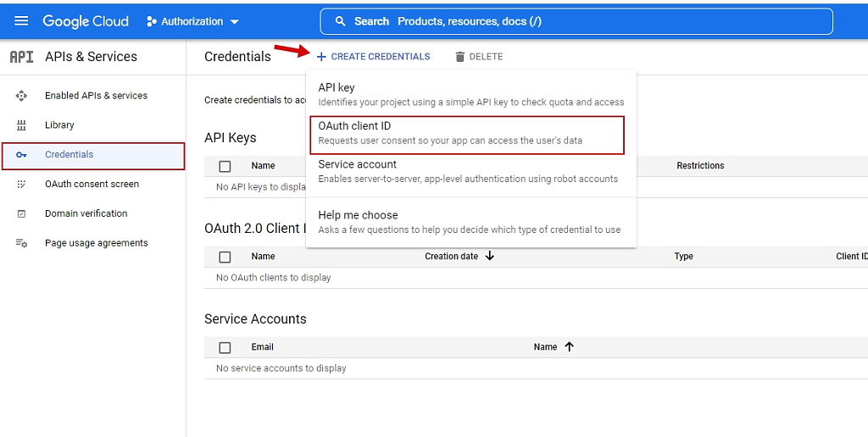The width and height of the screenshot is (868, 437).
Task: Click the Enabled APIs & services icon
Action: pos(22,96)
